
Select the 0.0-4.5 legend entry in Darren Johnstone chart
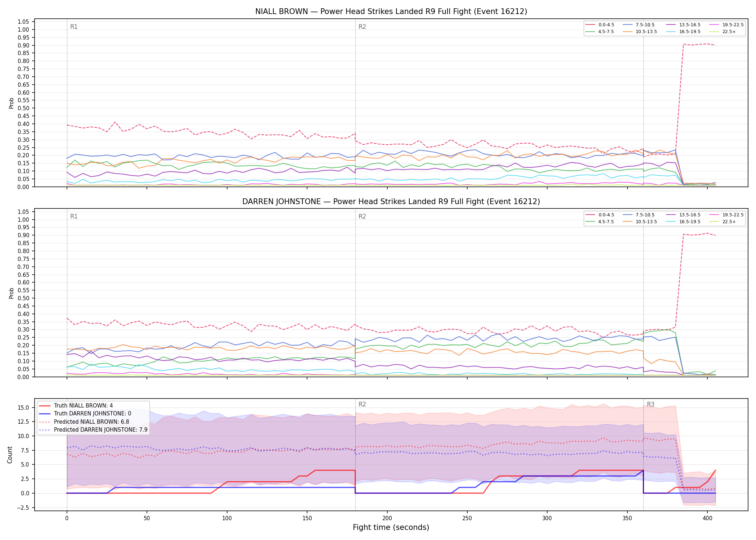(600, 215)
